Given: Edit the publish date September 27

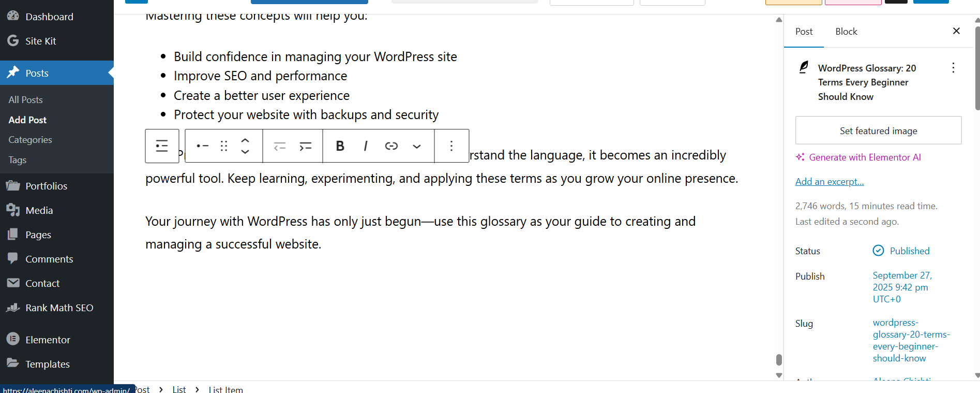Looking at the screenshot, I should [902, 287].
